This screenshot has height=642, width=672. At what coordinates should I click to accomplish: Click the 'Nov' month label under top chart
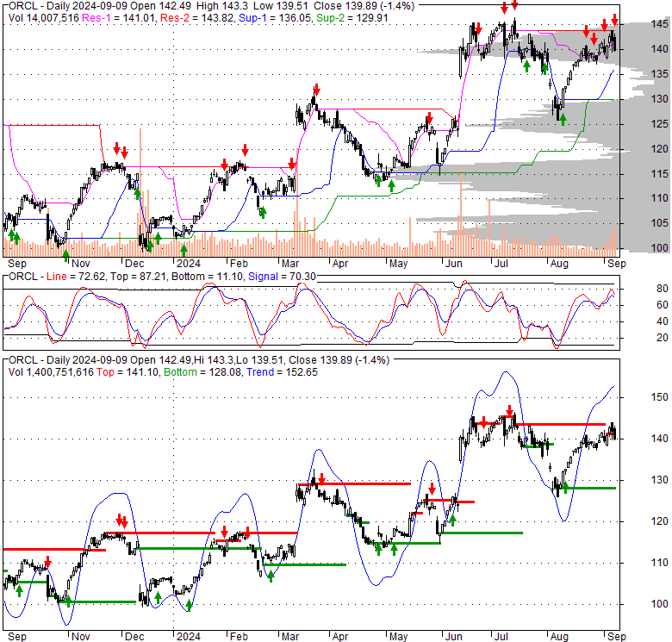click(x=81, y=264)
